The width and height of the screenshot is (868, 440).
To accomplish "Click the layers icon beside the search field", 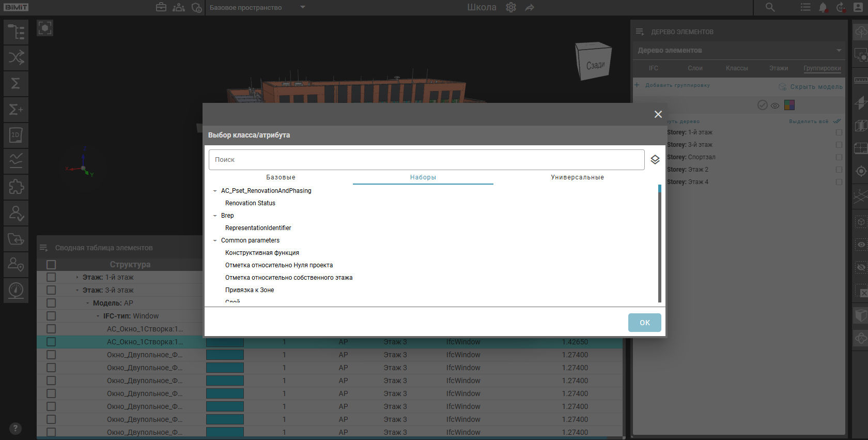I will (655, 160).
